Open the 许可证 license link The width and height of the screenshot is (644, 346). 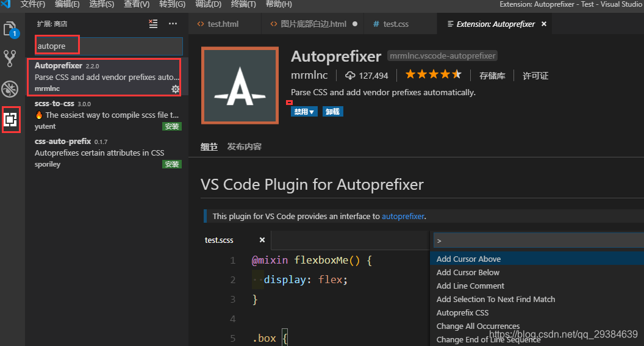click(x=535, y=76)
